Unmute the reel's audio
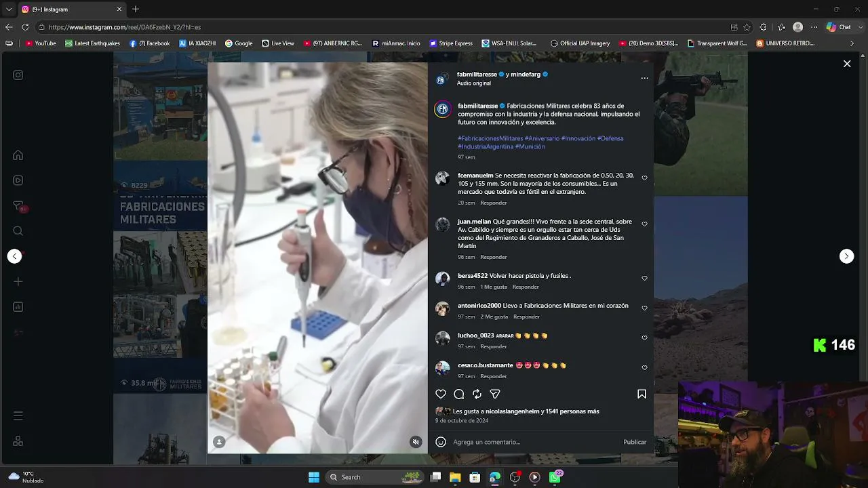Screen dimensions: 868x488 coord(416,442)
